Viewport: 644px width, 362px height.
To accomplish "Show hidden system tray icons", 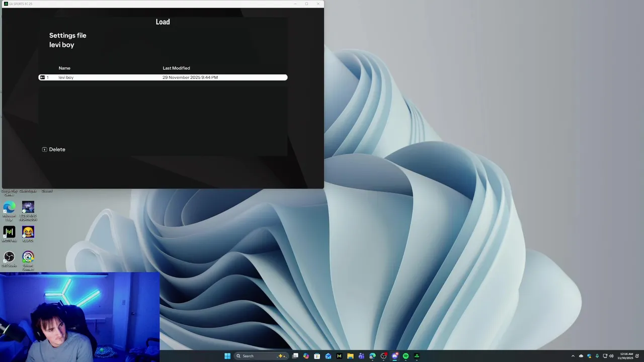I will click(573, 356).
